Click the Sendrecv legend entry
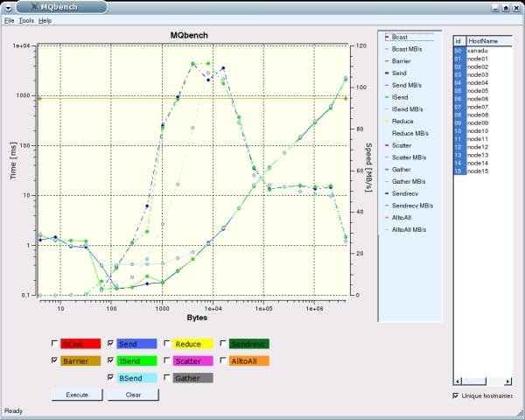The image size is (525, 420). point(404,192)
